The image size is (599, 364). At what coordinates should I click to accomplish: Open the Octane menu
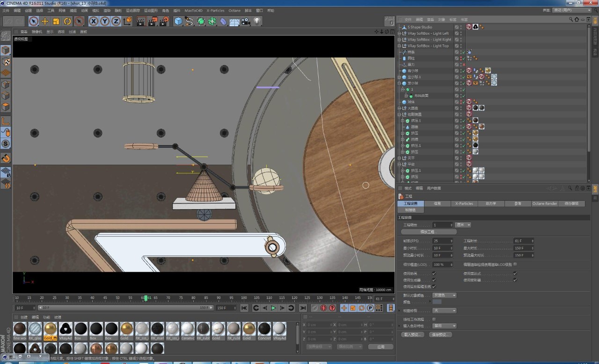point(234,10)
